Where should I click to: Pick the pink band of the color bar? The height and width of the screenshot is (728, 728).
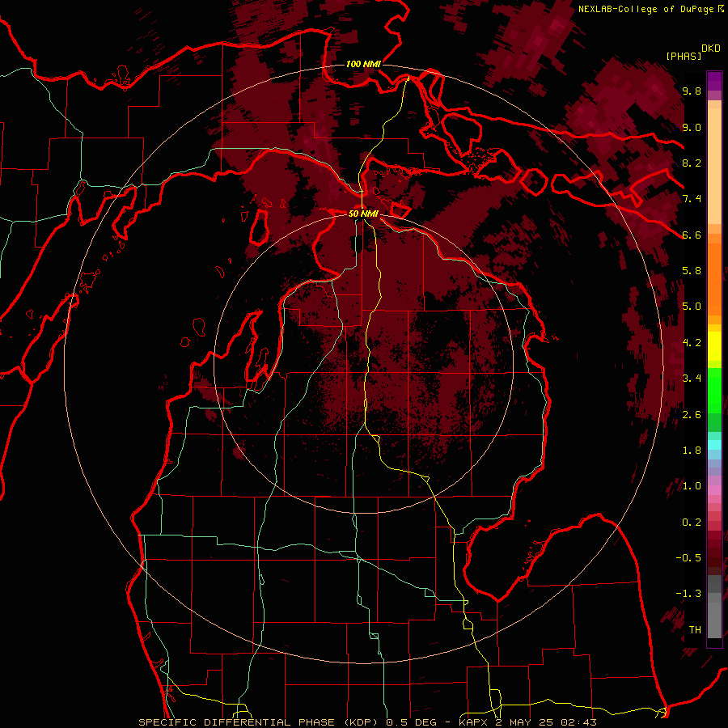[714, 490]
